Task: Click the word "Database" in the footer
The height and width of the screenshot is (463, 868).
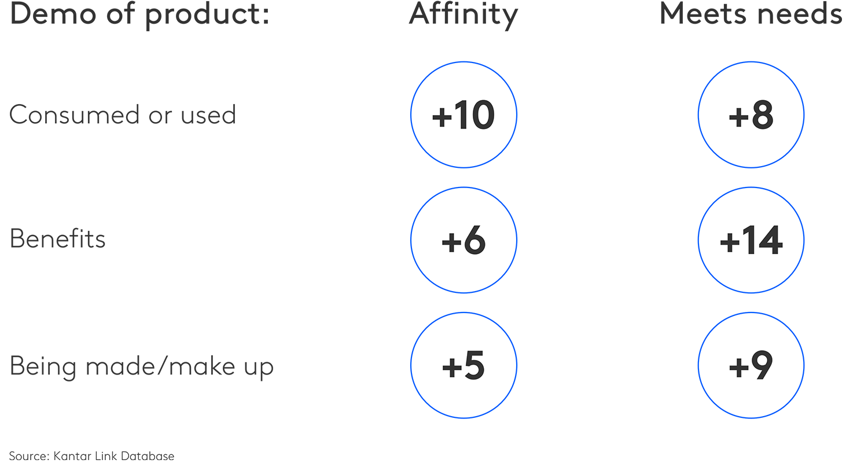Action: pos(147,456)
